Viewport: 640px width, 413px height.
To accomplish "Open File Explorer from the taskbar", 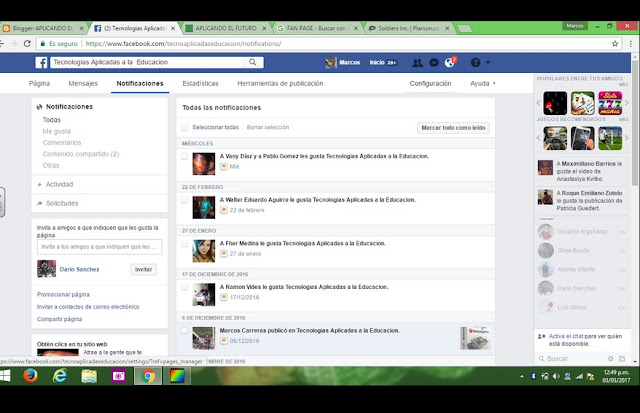I will pyautogui.click(x=89, y=376).
